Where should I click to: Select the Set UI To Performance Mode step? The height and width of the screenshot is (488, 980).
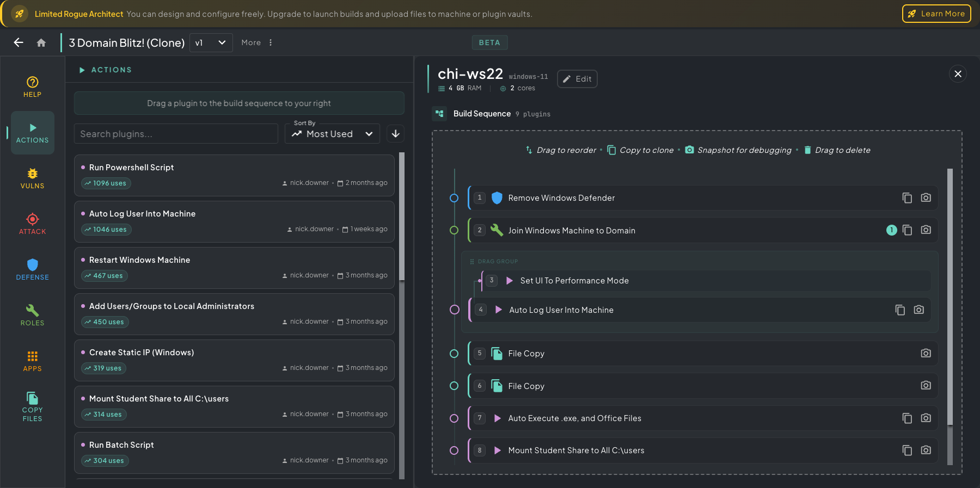tap(706, 281)
